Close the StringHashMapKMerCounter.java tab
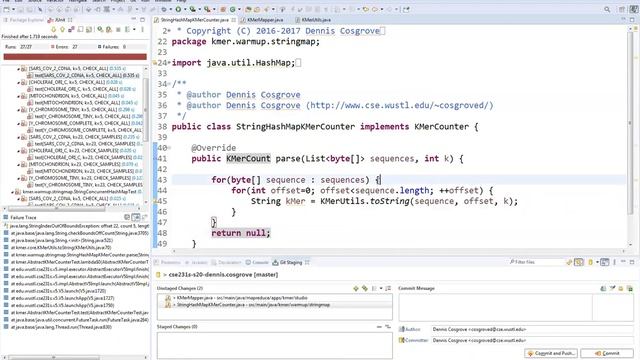640x360 pixels. 233,20
